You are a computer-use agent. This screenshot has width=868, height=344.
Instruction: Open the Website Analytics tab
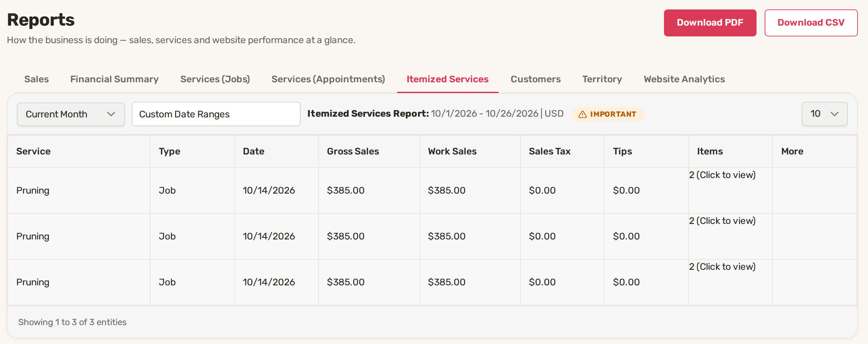[x=684, y=79]
